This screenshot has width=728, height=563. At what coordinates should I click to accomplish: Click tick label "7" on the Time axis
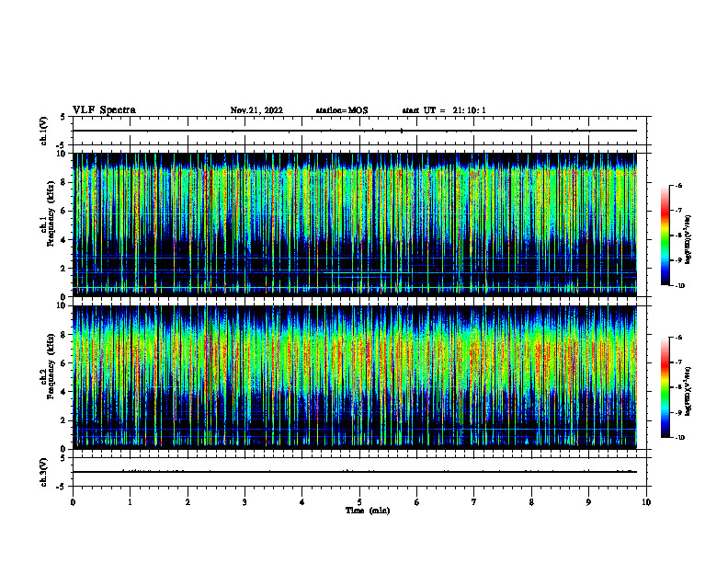point(474,502)
